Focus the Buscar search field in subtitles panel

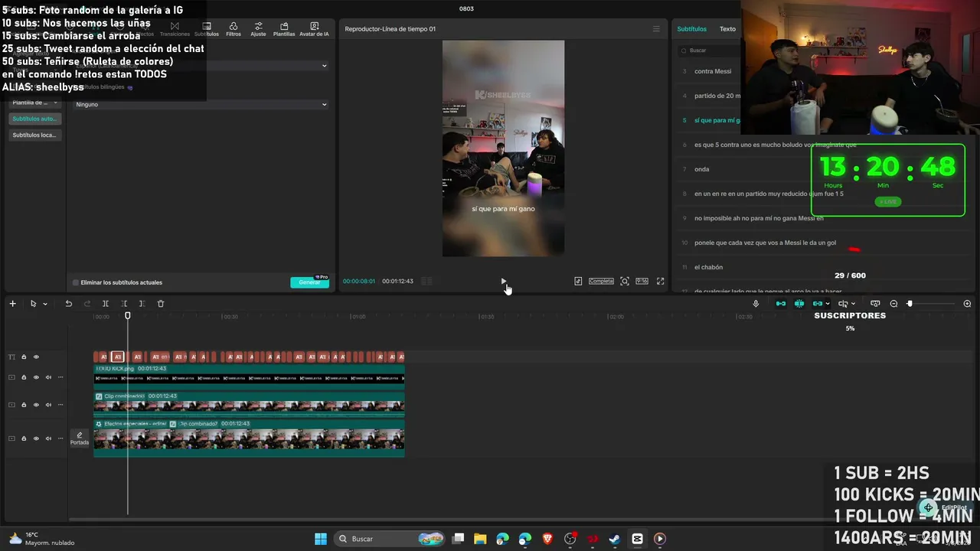tap(708, 51)
